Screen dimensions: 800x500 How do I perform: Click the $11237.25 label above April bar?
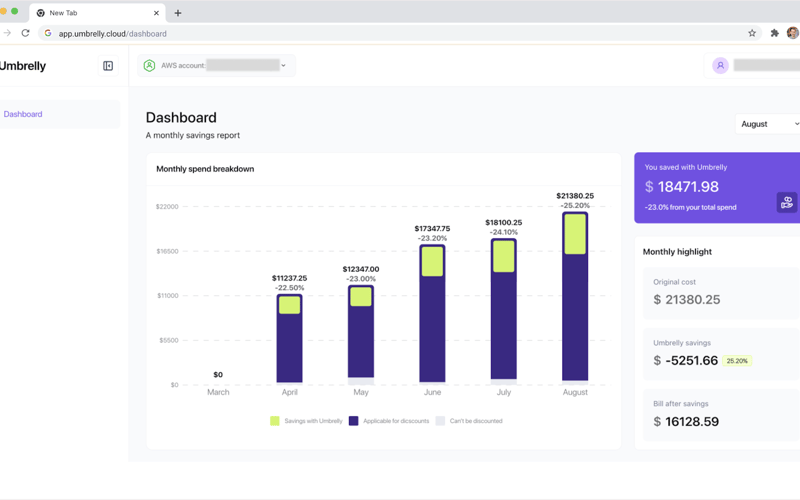[x=289, y=278]
